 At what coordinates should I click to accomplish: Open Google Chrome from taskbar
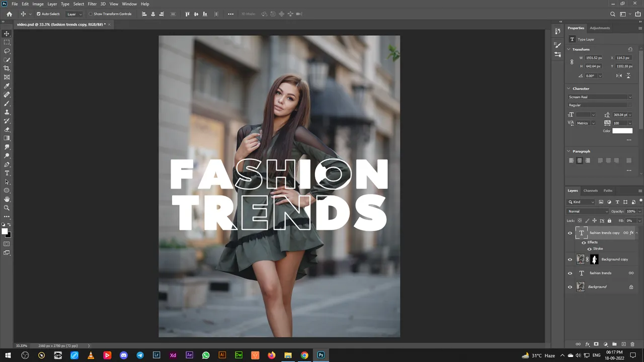(304, 355)
